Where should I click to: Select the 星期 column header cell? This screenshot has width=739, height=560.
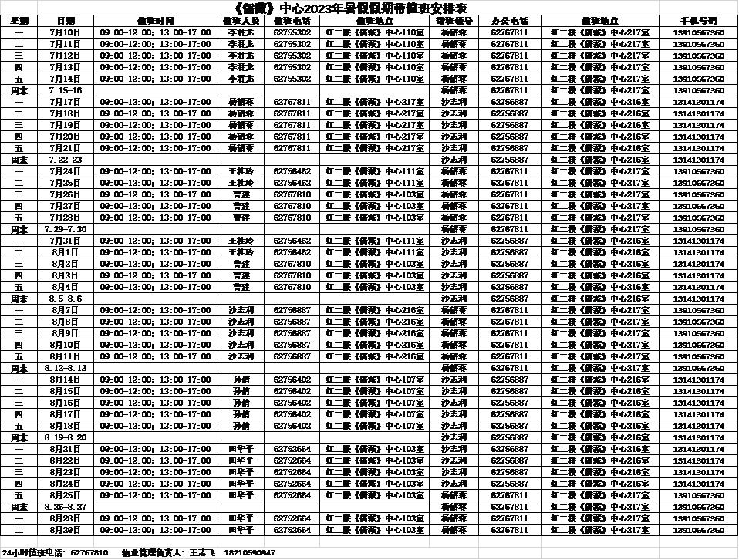[x=19, y=21]
